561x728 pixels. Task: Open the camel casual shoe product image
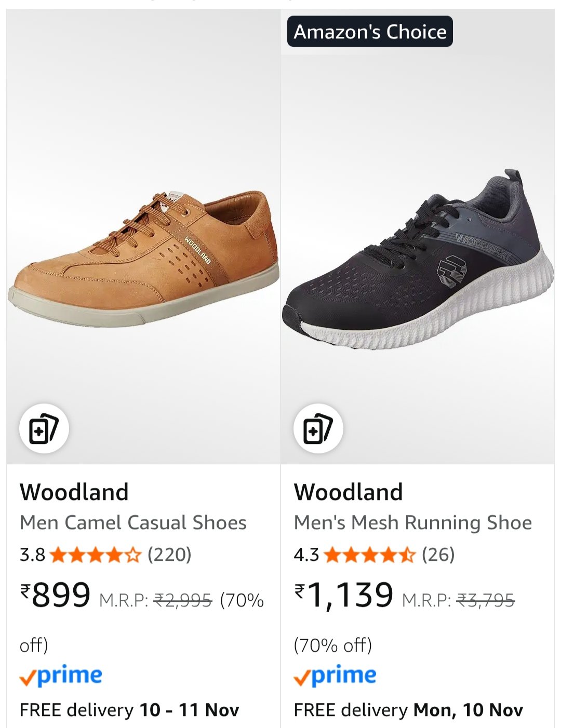tap(143, 260)
